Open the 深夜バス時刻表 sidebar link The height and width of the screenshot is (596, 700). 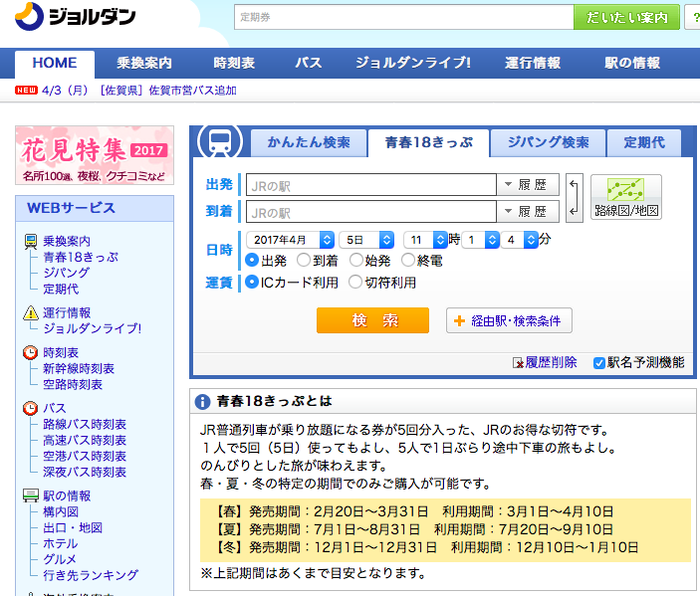85,472
